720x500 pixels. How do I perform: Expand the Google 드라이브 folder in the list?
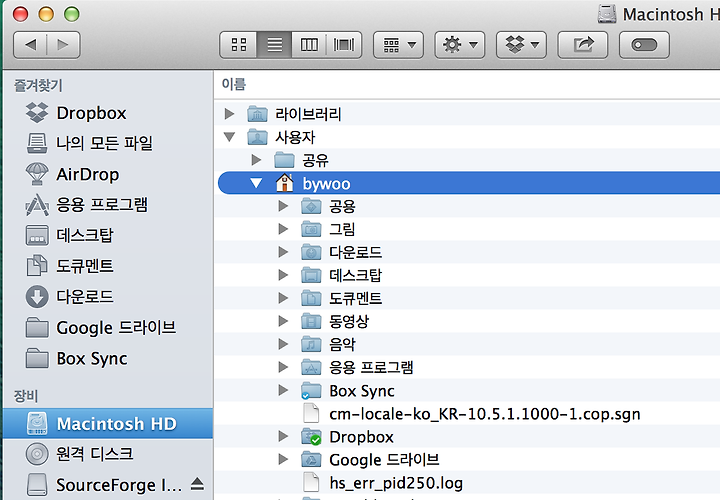point(283,459)
